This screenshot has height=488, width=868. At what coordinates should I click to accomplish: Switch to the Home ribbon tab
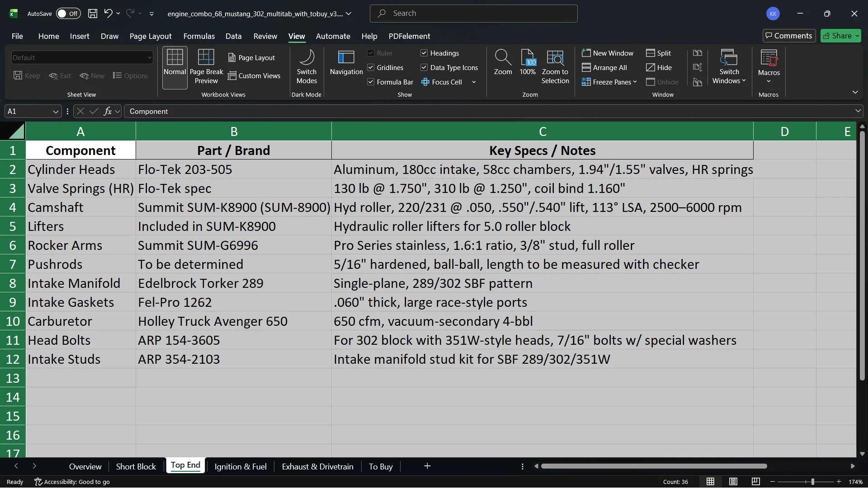pos(48,36)
